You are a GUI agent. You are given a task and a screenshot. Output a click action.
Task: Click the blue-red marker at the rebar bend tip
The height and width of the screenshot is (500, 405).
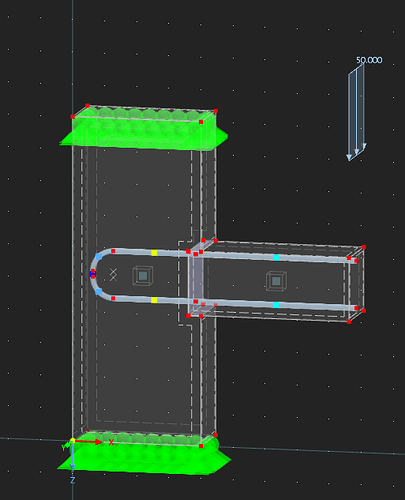(93, 274)
